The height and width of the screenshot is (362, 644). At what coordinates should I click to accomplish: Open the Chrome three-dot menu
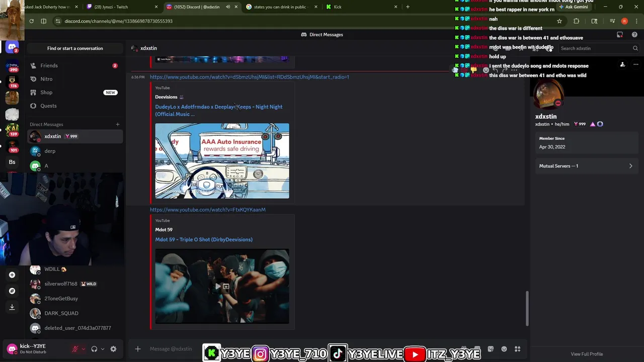pyautogui.click(x=636, y=21)
